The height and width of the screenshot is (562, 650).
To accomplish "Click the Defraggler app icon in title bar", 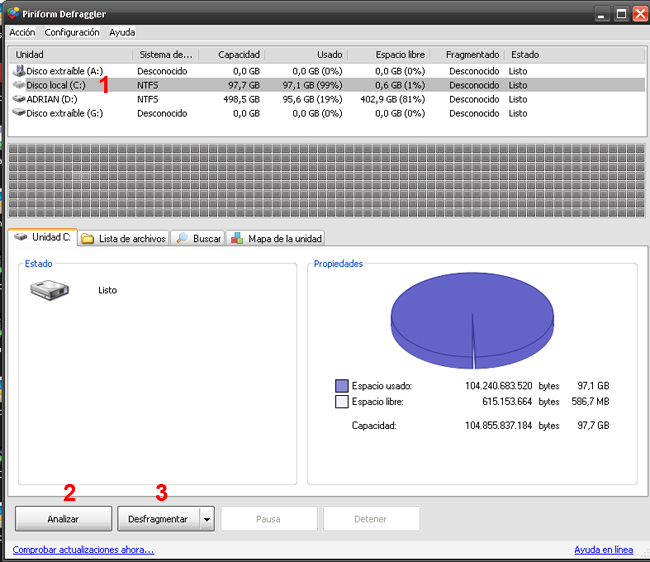I will pyautogui.click(x=13, y=14).
